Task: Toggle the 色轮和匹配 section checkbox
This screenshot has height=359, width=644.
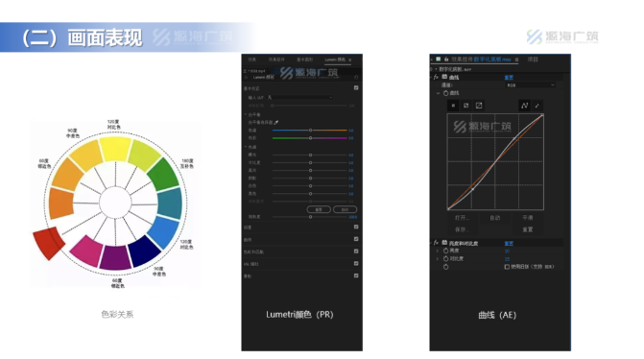Action: (x=356, y=251)
